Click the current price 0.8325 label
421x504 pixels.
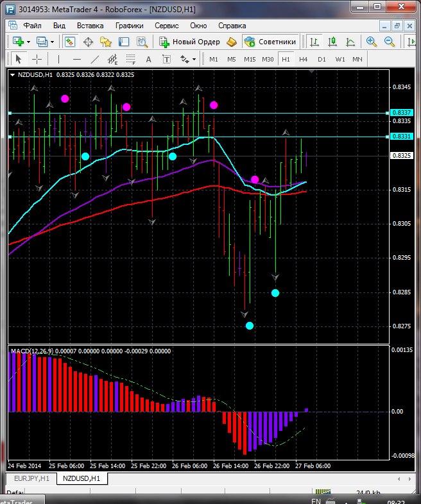point(401,156)
